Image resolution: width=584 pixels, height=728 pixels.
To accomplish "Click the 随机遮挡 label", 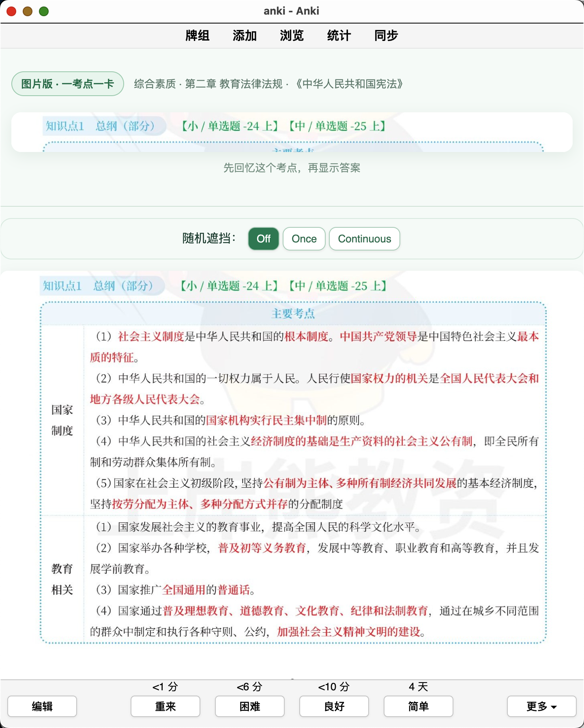I will (209, 238).
